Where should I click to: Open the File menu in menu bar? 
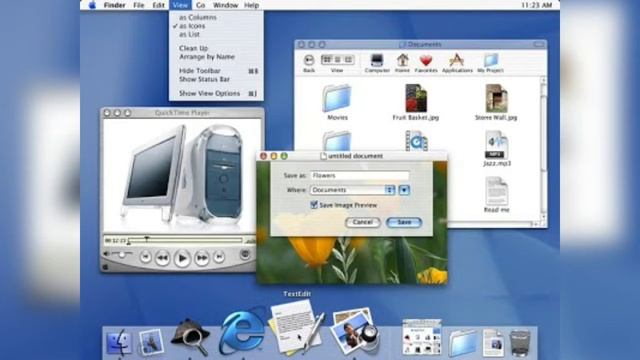pyautogui.click(x=139, y=5)
